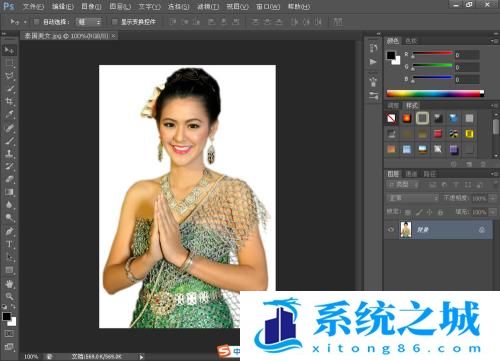Open the Actions panel play icon

(373, 62)
